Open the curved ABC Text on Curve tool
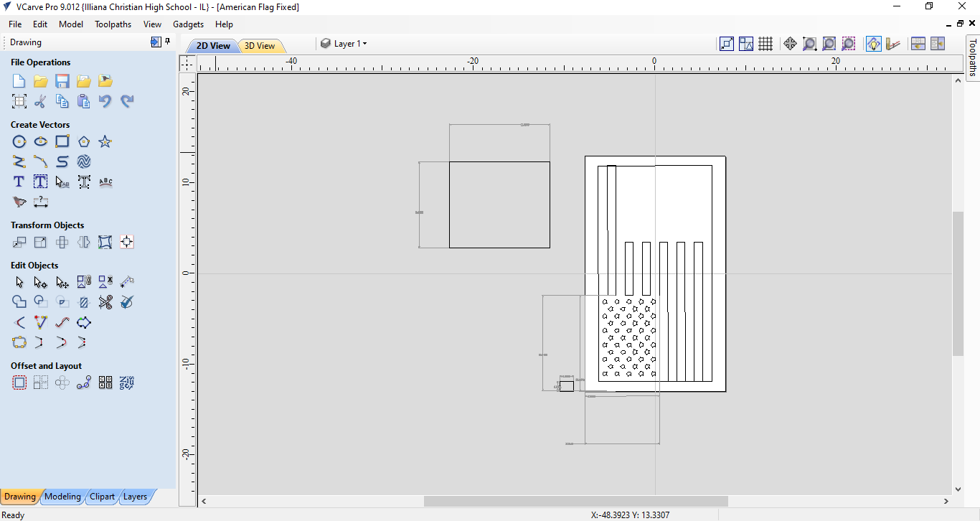Viewport: 980px width, 521px height. click(x=105, y=182)
